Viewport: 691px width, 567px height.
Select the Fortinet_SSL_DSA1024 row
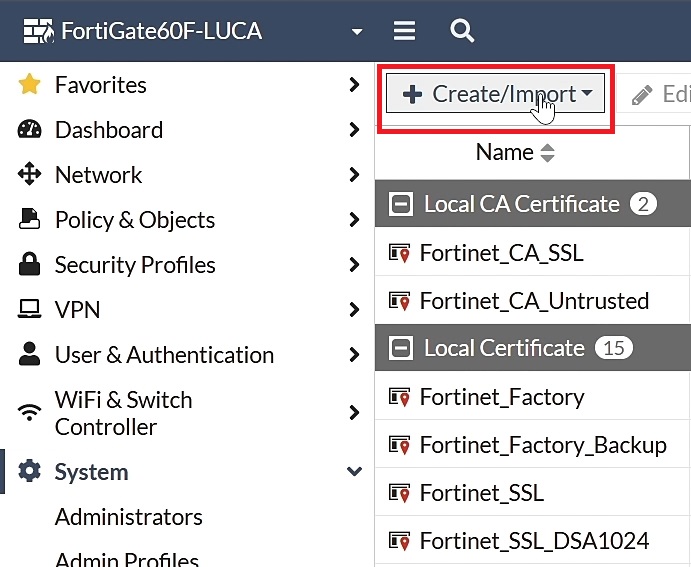[x=533, y=540]
